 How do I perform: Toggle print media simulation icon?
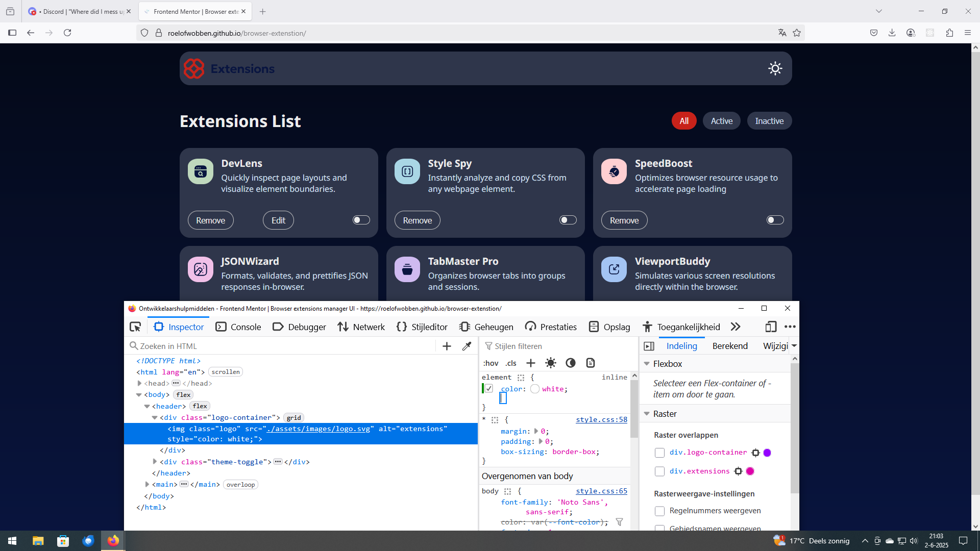pyautogui.click(x=591, y=363)
